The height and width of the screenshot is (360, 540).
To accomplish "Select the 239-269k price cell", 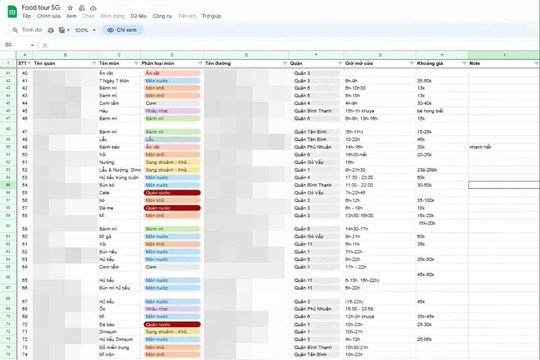I will [442, 170].
